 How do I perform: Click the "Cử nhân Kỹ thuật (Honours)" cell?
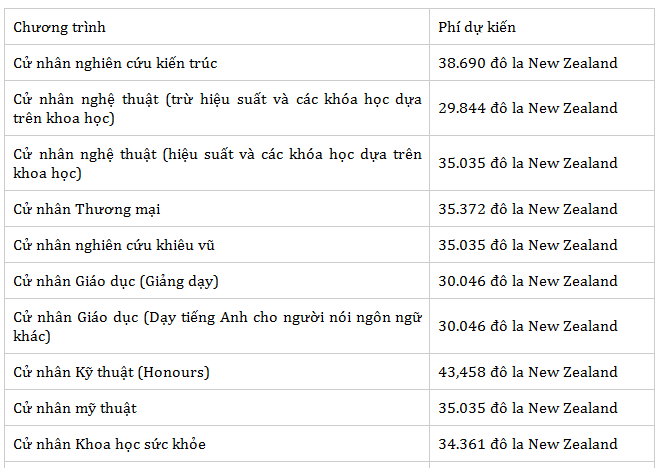pyautogui.click(x=111, y=372)
